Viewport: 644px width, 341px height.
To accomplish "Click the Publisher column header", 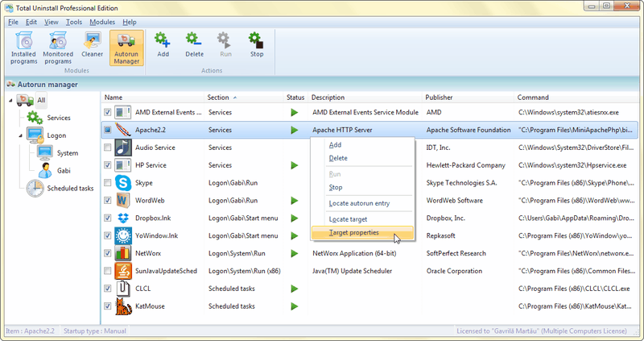I will coord(439,98).
